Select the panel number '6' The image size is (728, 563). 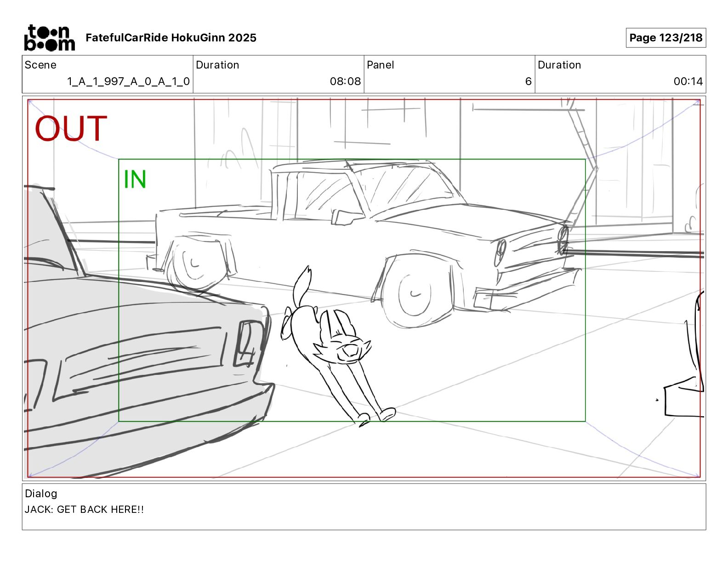529,81
